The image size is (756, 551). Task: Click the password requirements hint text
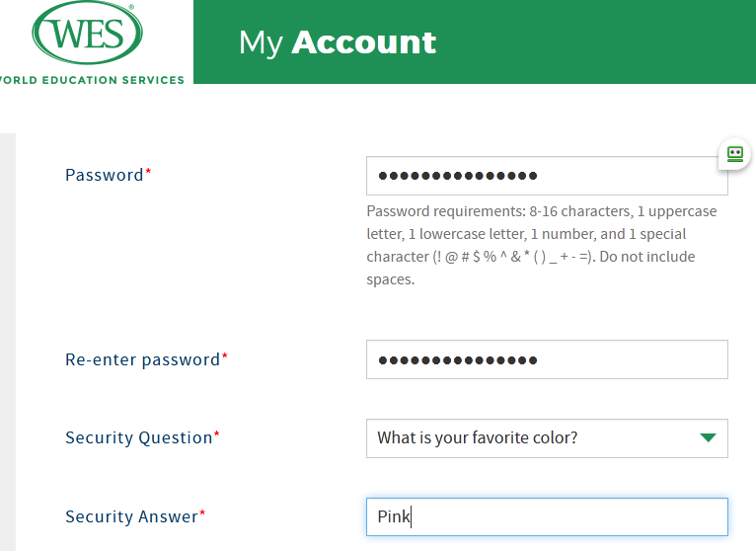pos(541,245)
